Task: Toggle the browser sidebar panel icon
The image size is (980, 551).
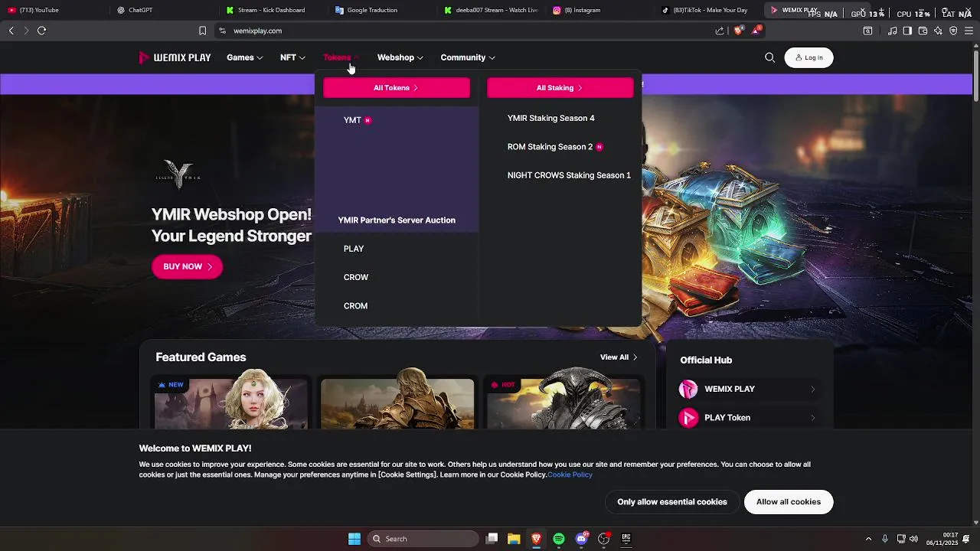Action: pos(907,31)
